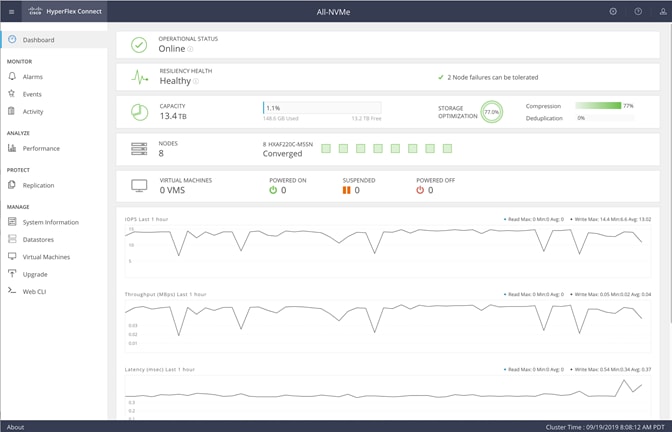This screenshot has height=432, width=672.
Task: Click the Latency Write Max legend
Action: pos(612,369)
